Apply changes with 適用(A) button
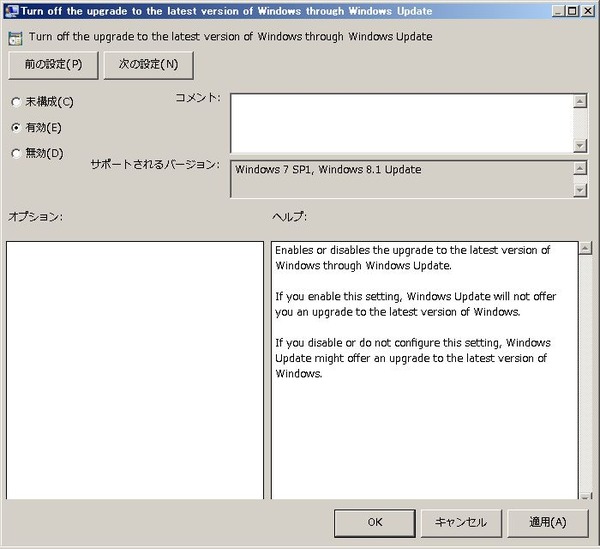The height and width of the screenshot is (549, 600). [548, 523]
